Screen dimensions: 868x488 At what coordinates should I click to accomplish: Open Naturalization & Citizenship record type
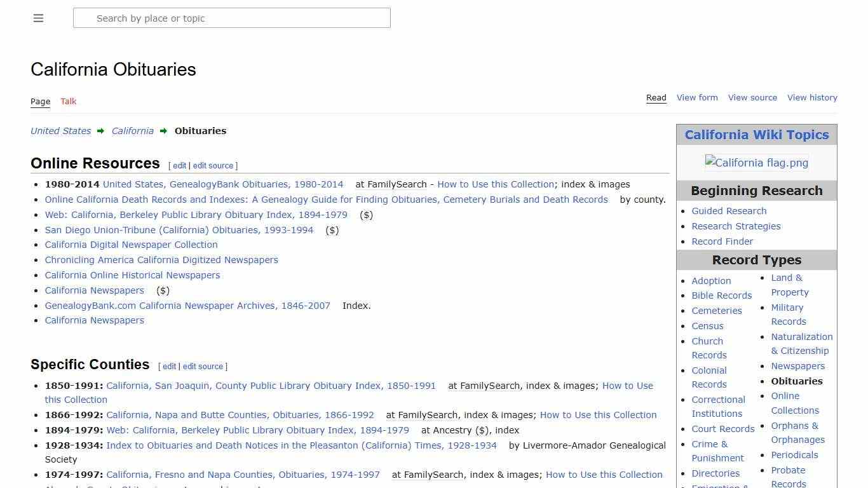pos(801,344)
